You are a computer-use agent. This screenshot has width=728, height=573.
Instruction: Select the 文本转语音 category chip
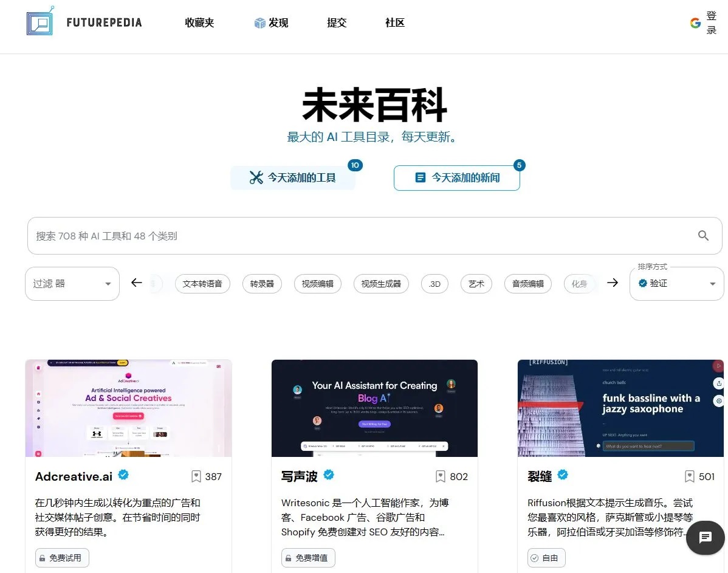tap(202, 284)
